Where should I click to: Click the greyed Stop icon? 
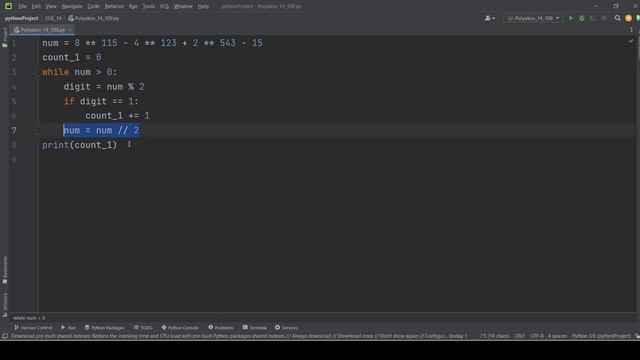(x=604, y=18)
